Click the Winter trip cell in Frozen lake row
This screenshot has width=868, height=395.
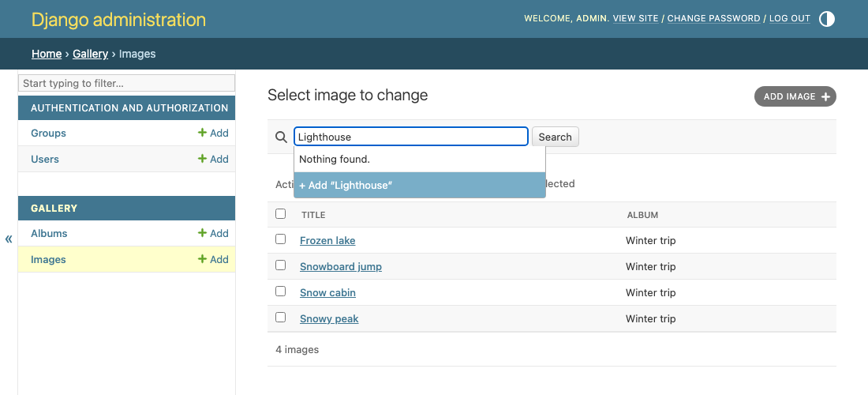pos(650,240)
